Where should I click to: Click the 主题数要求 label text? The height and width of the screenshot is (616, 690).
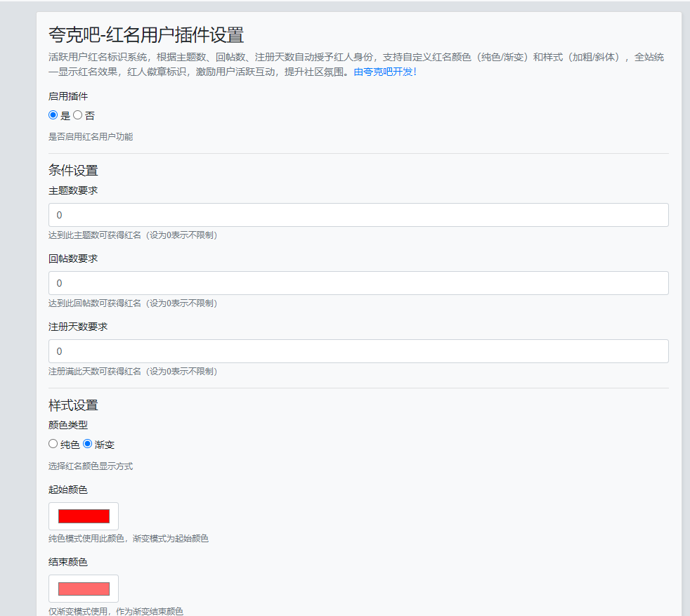click(x=73, y=190)
